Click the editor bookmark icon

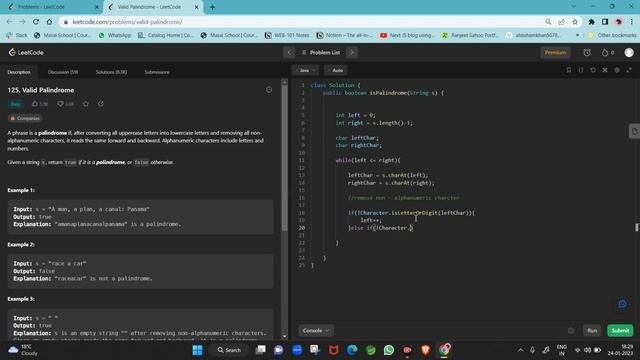(569, 70)
